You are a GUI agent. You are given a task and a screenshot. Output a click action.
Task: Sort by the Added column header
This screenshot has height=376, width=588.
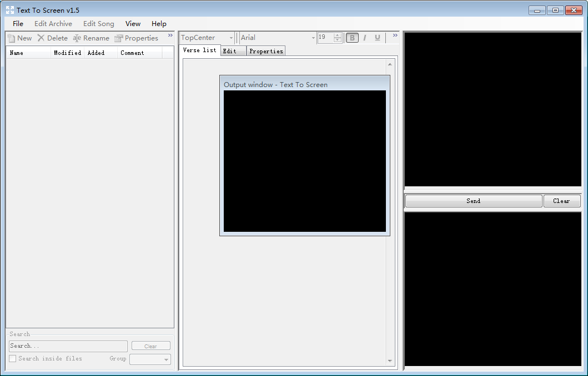tap(101, 53)
